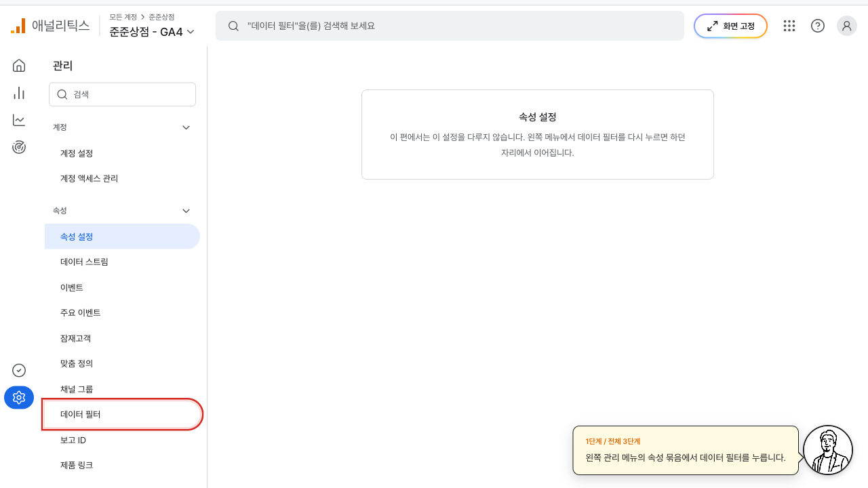Click the guide character portrait
The width and height of the screenshot is (868, 488).
[828, 450]
